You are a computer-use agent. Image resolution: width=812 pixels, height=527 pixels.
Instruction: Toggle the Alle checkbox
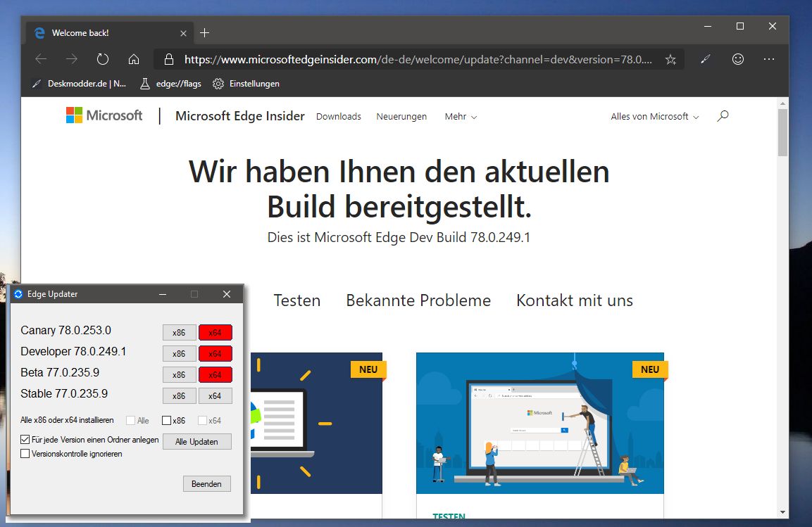pos(130,421)
